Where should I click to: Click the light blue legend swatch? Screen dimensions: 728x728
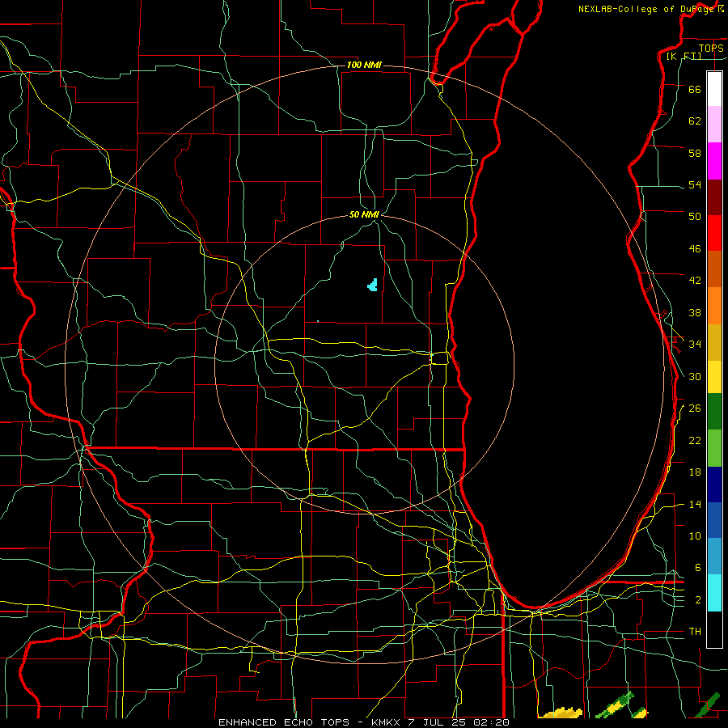[x=714, y=557]
